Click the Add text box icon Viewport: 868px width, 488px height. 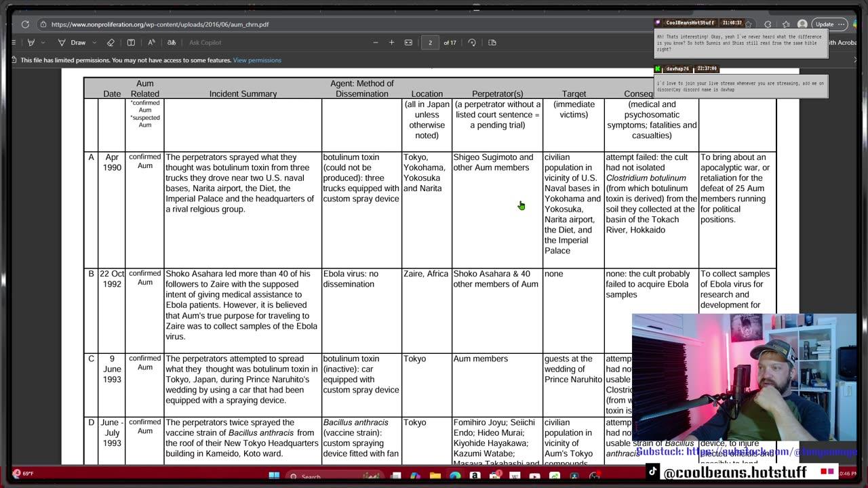click(x=131, y=43)
